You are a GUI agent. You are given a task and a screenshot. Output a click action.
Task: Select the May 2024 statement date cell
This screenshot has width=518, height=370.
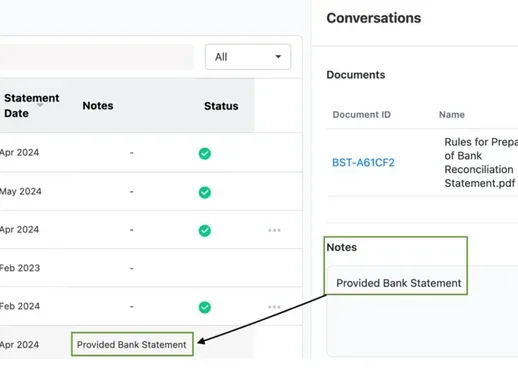coord(21,191)
